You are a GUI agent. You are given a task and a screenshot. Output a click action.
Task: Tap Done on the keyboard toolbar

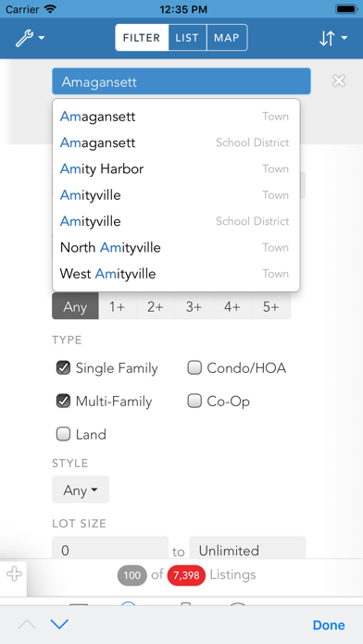[x=329, y=625]
